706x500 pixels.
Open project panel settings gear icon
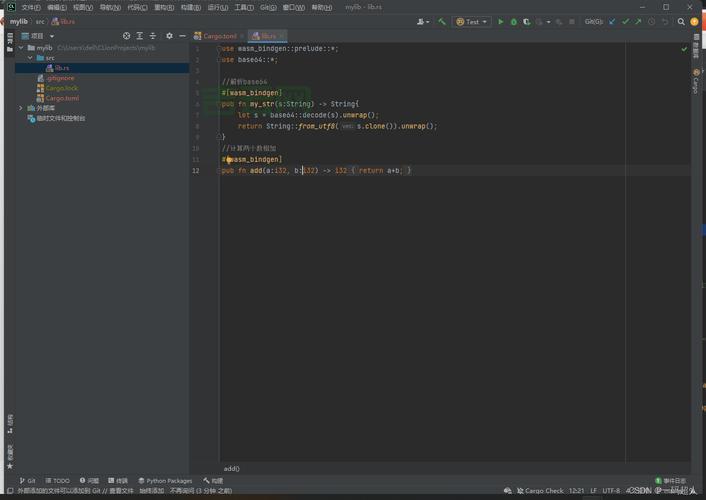(169, 36)
